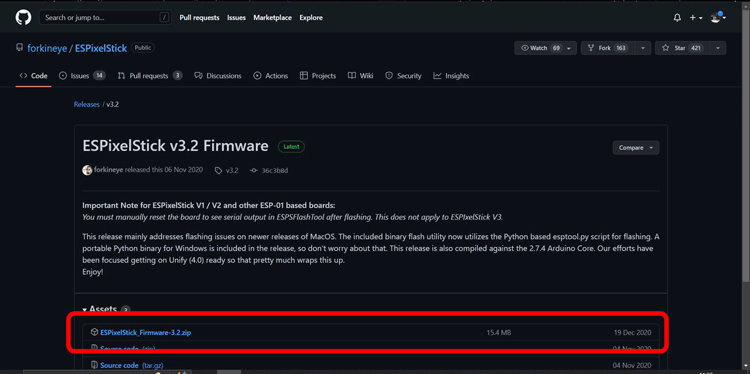Click the Fork count 163

coord(621,48)
